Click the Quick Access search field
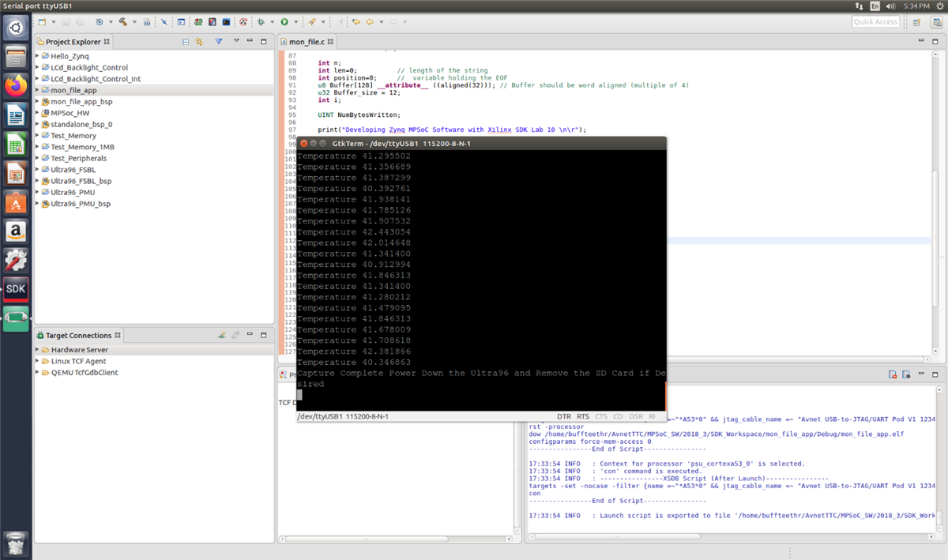 pos(875,22)
